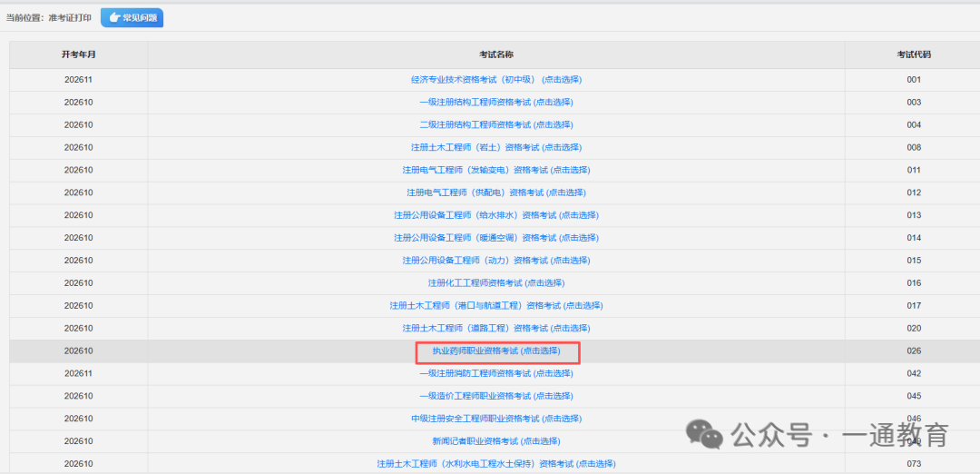Click exam code 016 cell

913,282
